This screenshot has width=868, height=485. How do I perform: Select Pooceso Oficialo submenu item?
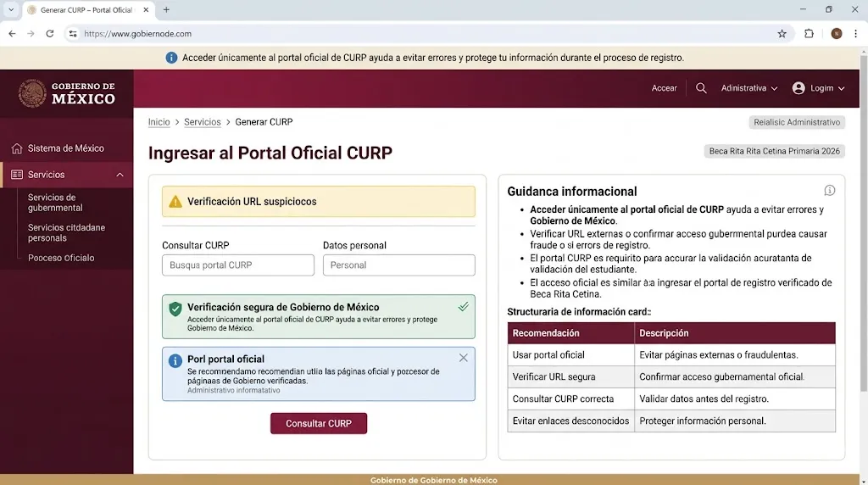61,258
